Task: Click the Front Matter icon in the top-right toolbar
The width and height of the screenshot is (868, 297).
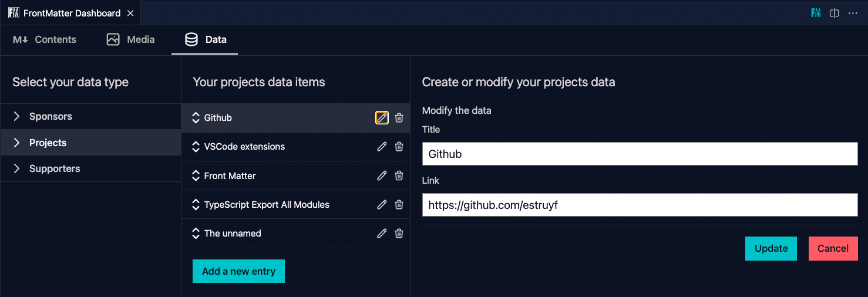Action: pos(816,13)
